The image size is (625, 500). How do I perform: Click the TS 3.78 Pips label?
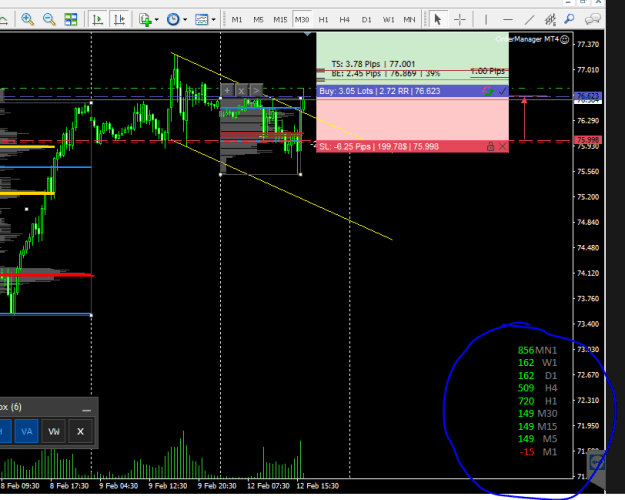click(373, 64)
